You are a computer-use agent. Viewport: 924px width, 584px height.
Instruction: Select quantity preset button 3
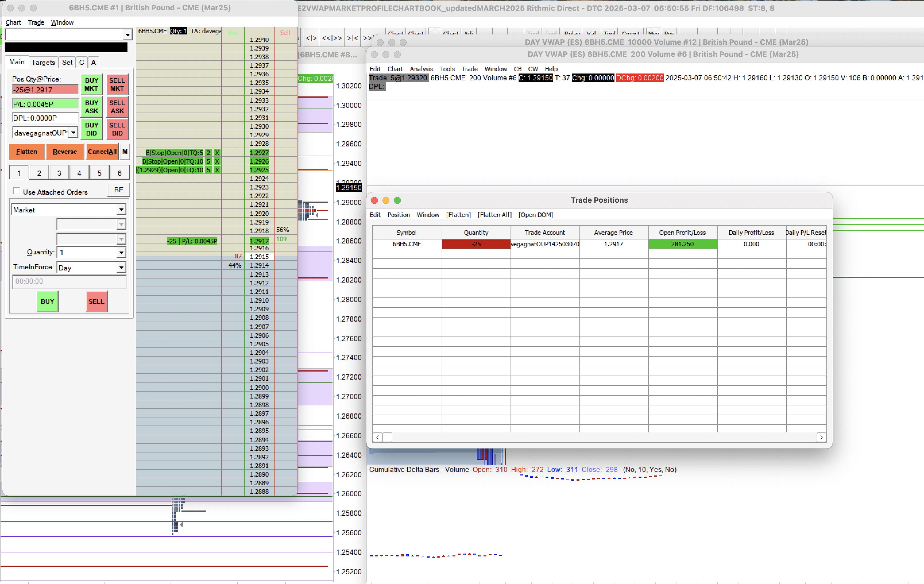(59, 173)
